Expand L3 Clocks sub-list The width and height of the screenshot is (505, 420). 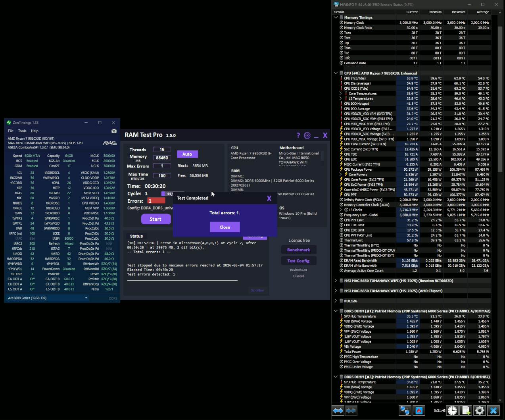[341, 210]
